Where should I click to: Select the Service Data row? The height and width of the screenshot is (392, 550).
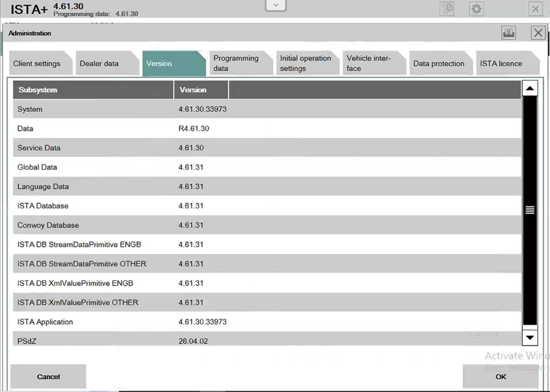(x=267, y=148)
